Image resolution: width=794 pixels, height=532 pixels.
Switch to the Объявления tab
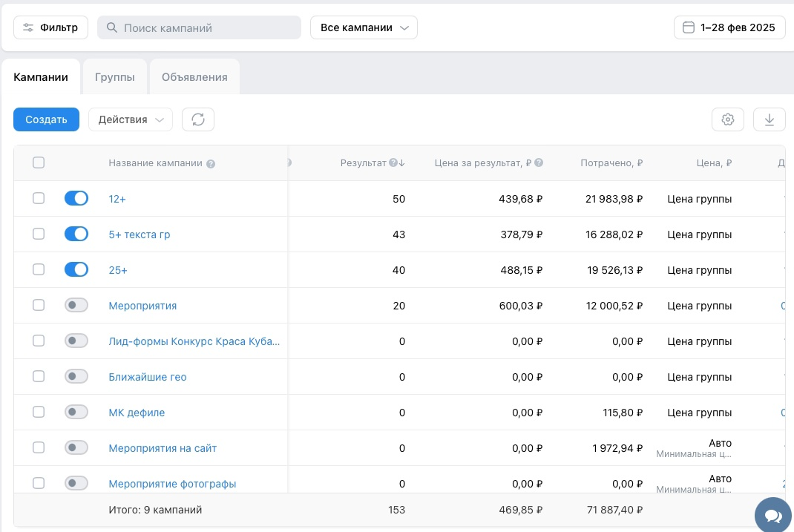[194, 77]
